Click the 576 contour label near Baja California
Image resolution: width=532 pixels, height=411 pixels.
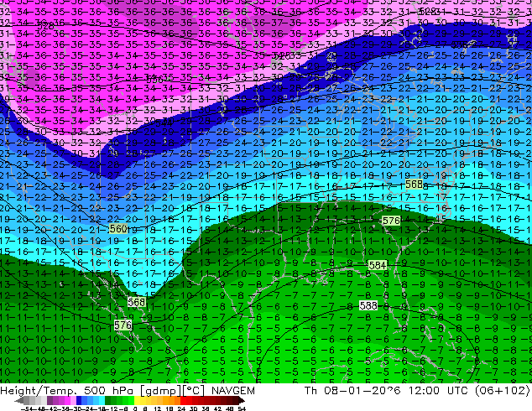coord(123,325)
